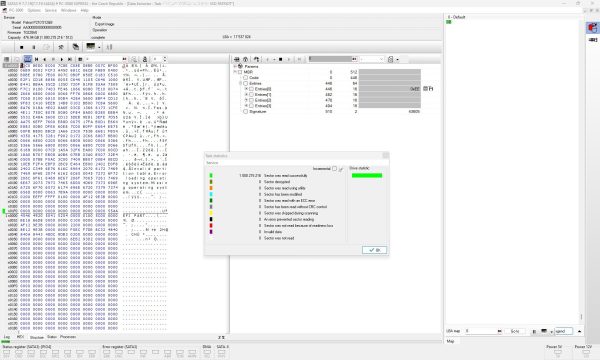Click the highlighted hex mode icon in hex toolbar
Image resolution: width=600 pixels, height=360 pixels.
(x=28, y=59)
